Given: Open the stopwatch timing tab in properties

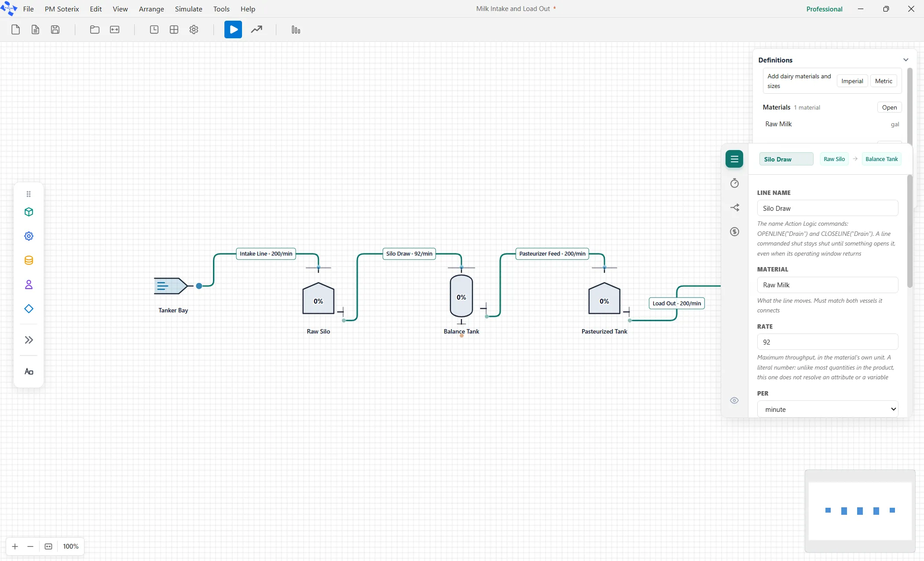Looking at the screenshot, I should click(734, 183).
